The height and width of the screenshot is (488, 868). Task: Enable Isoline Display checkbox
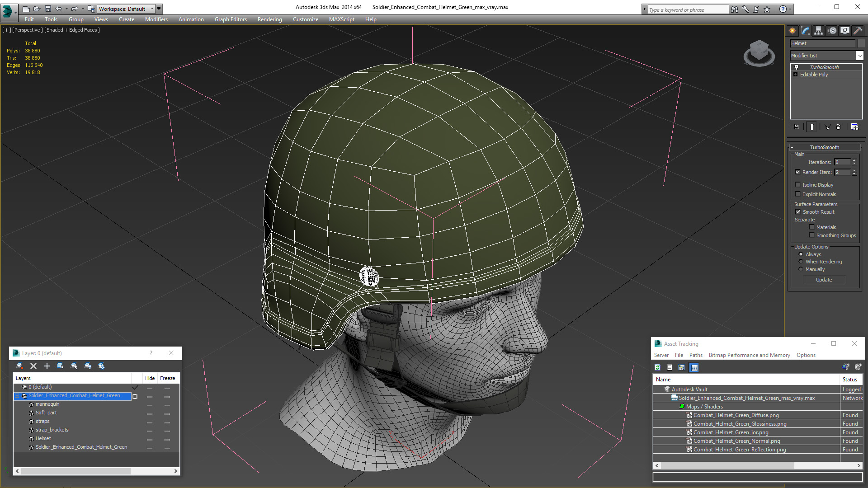pyautogui.click(x=798, y=184)
